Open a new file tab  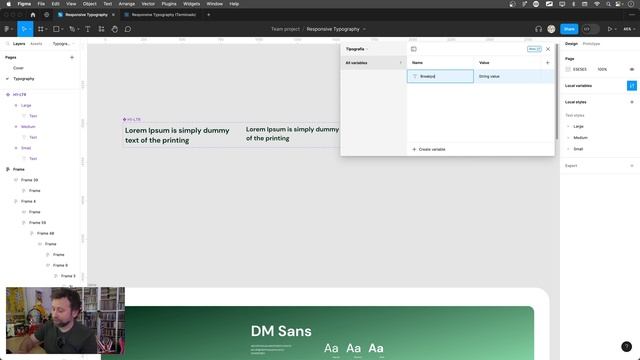(x=209, y=15)
